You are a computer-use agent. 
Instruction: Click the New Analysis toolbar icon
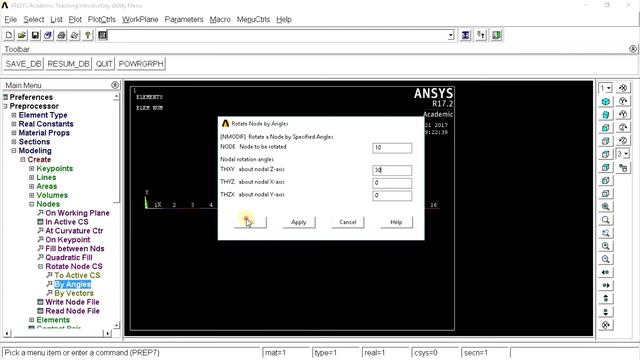click(x=9, y=36)
